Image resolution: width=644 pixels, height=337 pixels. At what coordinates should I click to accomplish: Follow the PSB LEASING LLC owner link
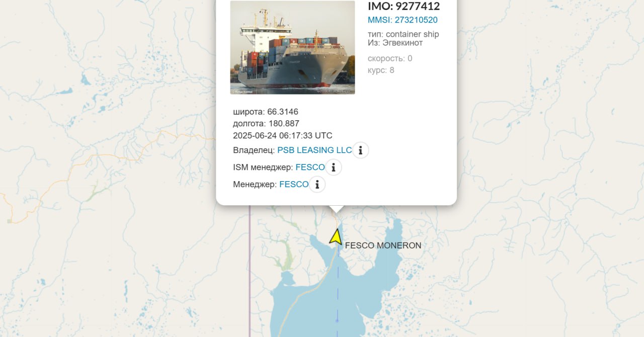click(x=314, y=150)
